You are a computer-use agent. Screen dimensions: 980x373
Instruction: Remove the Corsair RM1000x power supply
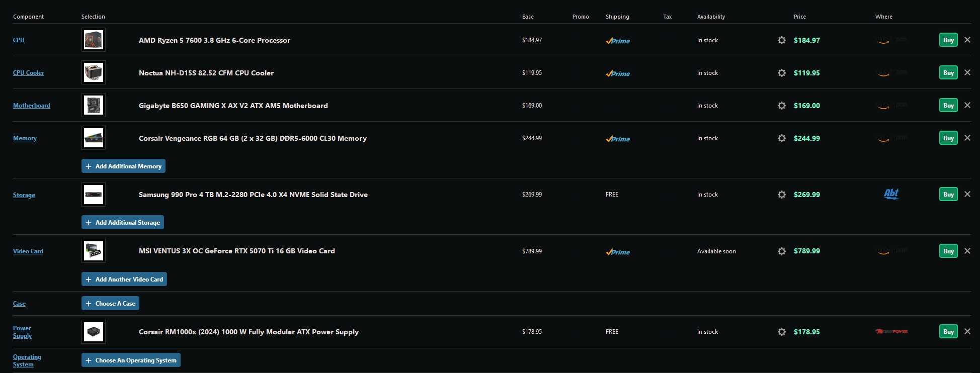[x=967, y=331]
